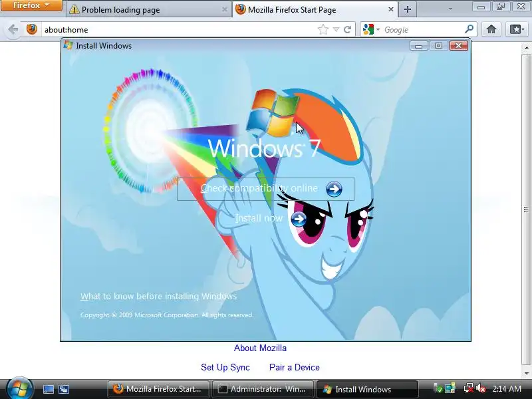The image size is (532, 399).
Task: Minimize the Firefox window
Action: [481, 7]
